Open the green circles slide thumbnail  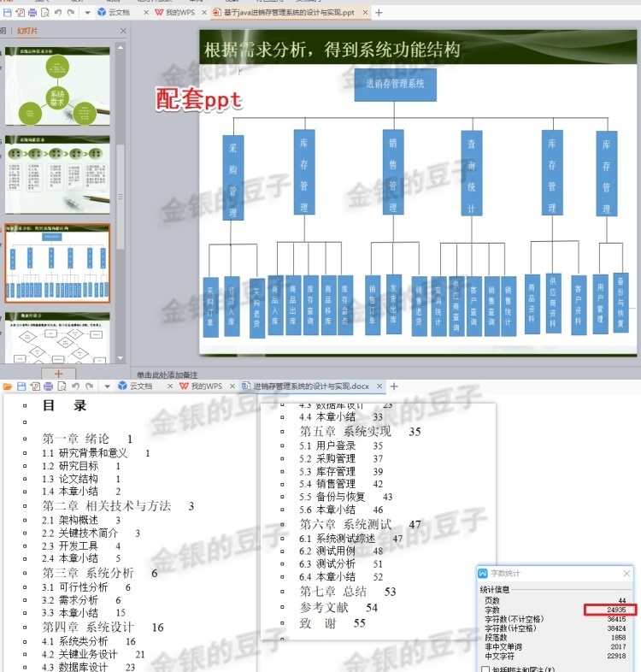click(57, 86)
